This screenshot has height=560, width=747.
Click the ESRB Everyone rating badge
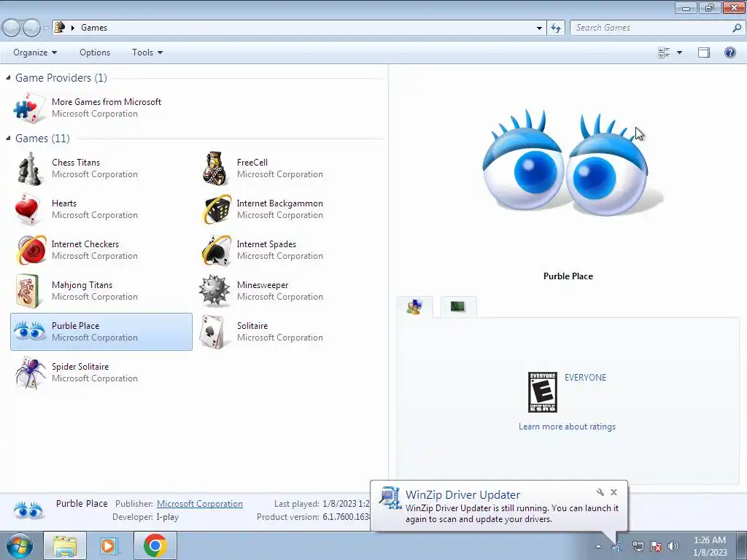[543, 392]
